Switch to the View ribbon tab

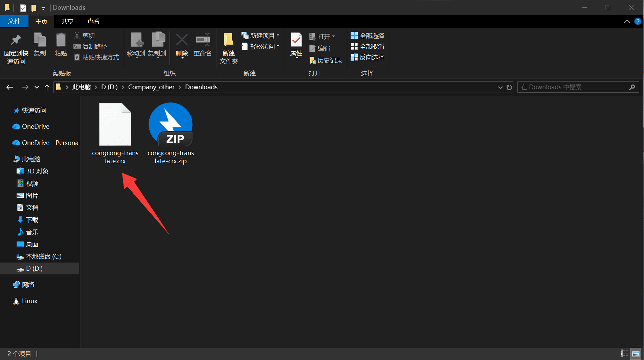tap(93, 21)
